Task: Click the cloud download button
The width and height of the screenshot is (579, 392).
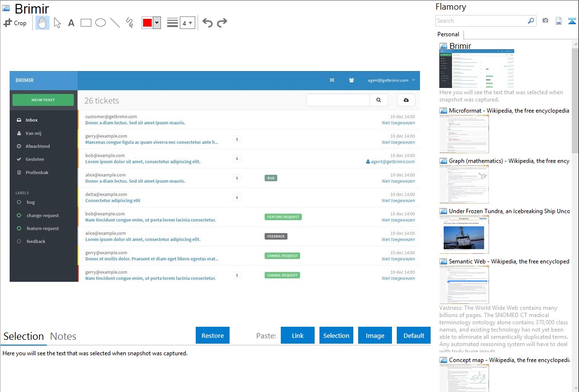Action: [406, 100]
